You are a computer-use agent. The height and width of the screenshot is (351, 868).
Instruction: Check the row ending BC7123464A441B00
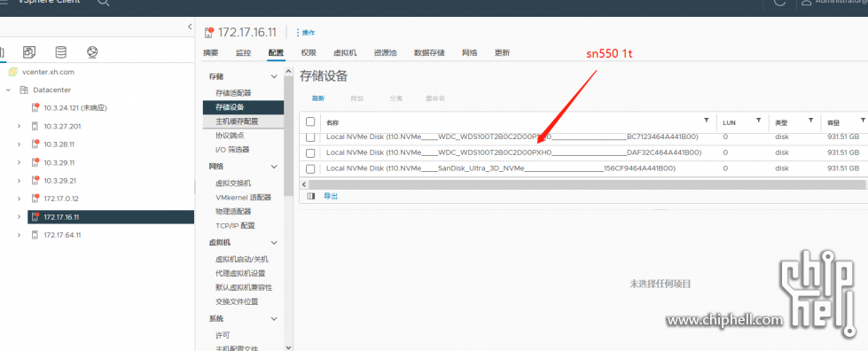click(310, 136)
